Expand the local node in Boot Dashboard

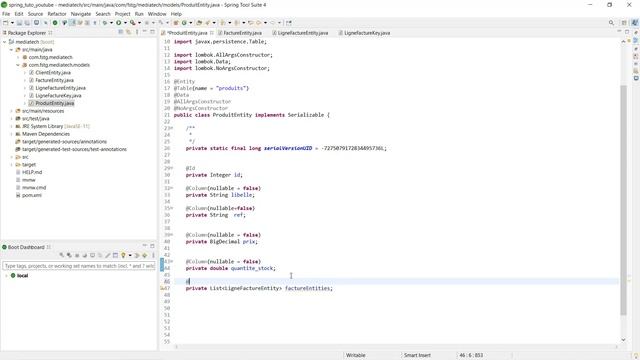pos(6,276)
